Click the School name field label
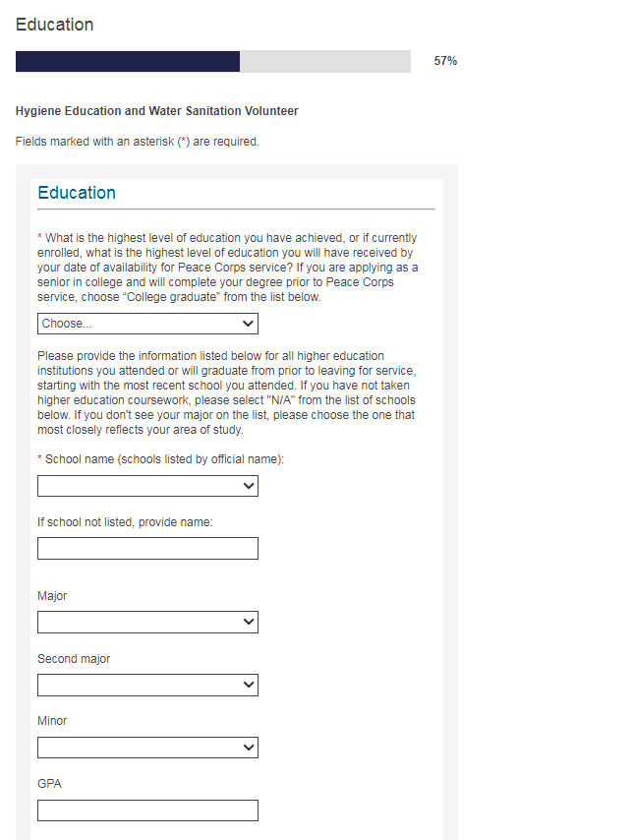This screenshot has height=840, width=634. tap(163, 459)
